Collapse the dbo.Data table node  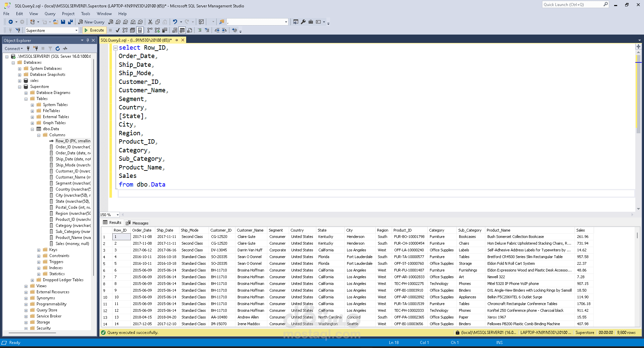click(x=32, y=129)
